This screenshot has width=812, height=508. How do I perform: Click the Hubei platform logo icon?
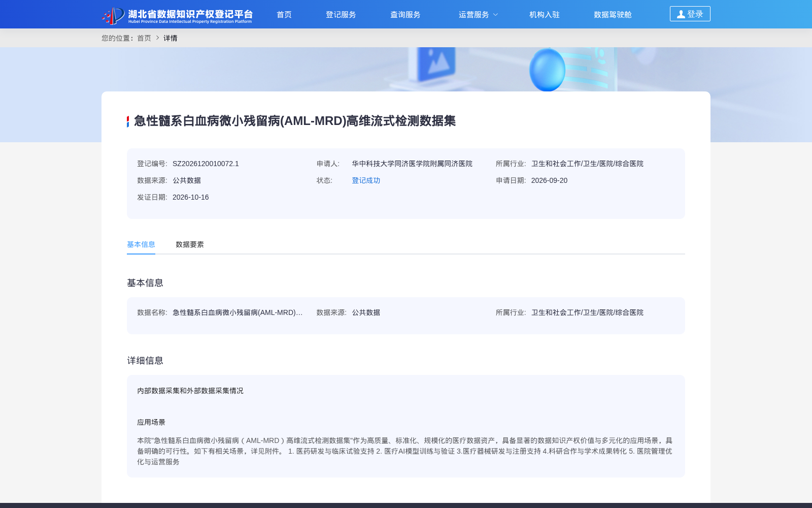tap(113, 15)
